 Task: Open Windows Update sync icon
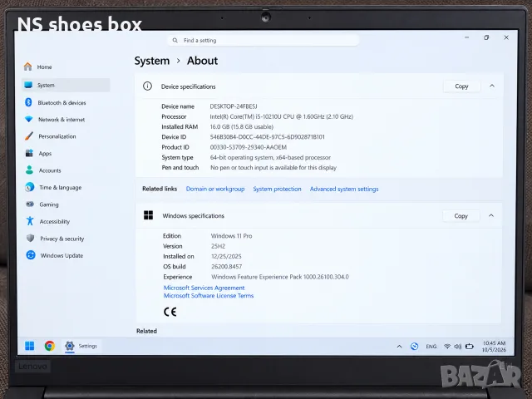pyautogui.click(x=31, y=255)
